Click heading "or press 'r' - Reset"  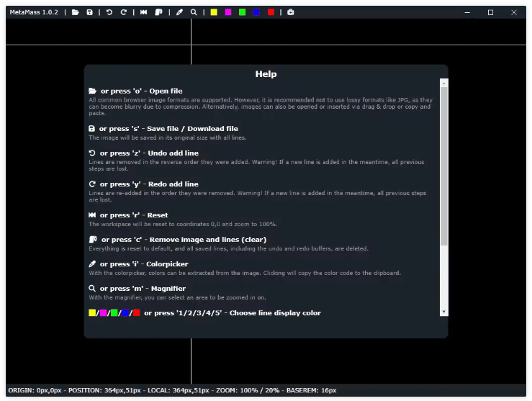[x=134, y=215]
